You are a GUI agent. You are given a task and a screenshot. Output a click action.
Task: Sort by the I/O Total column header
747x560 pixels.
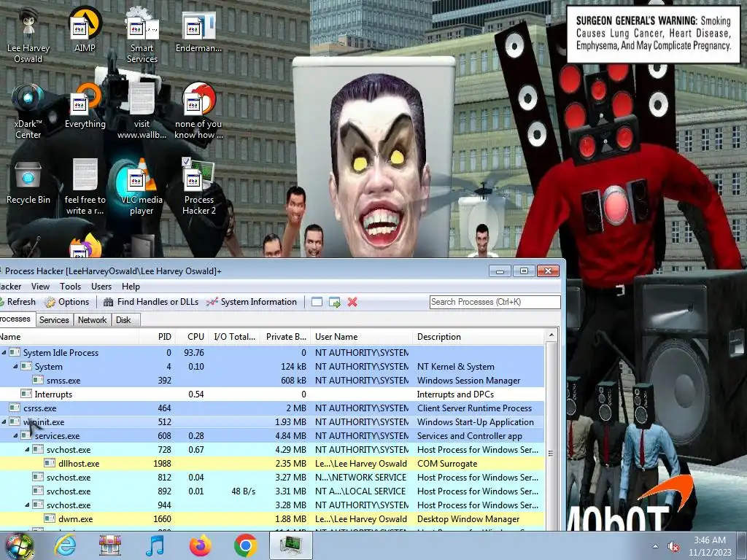coord(234,337)
